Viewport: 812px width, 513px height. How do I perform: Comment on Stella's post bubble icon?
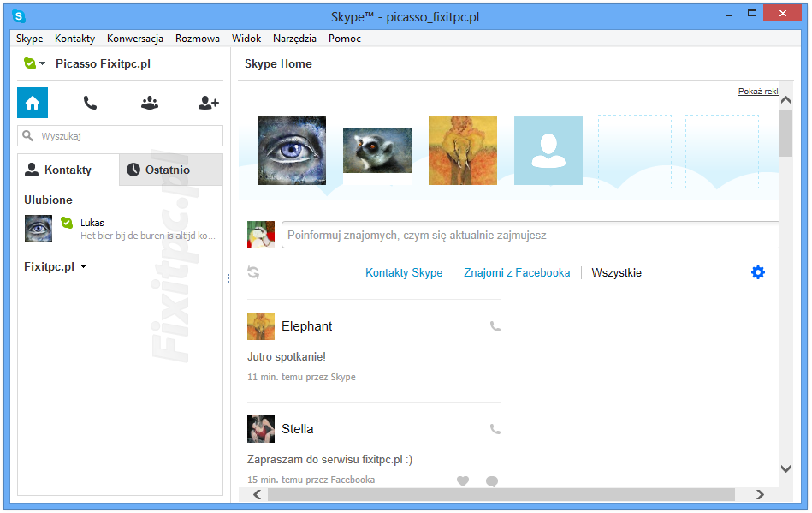(x=492, y=480)
